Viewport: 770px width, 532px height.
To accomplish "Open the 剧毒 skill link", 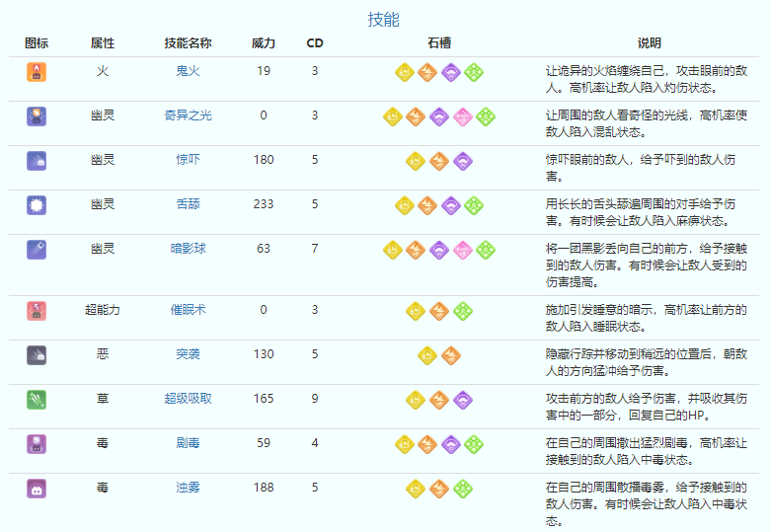I will (x=188, y=443).
